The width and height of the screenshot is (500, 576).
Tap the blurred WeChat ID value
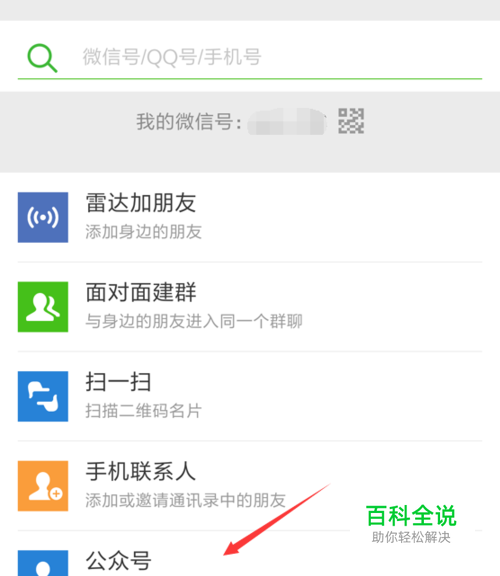[x=287, y=122]
